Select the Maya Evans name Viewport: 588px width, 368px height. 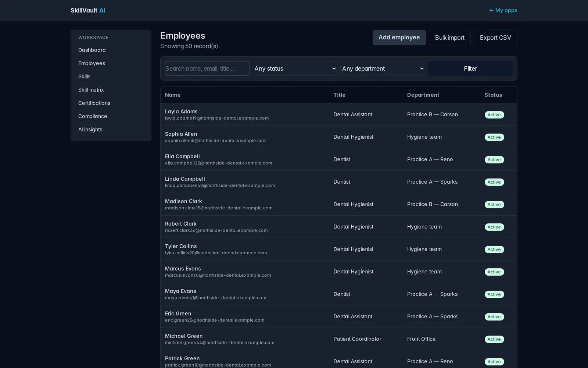(180, 291)
